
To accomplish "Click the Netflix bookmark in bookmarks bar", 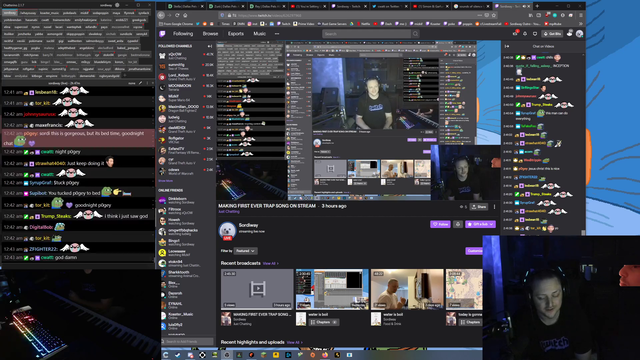I will coord(363,24).
